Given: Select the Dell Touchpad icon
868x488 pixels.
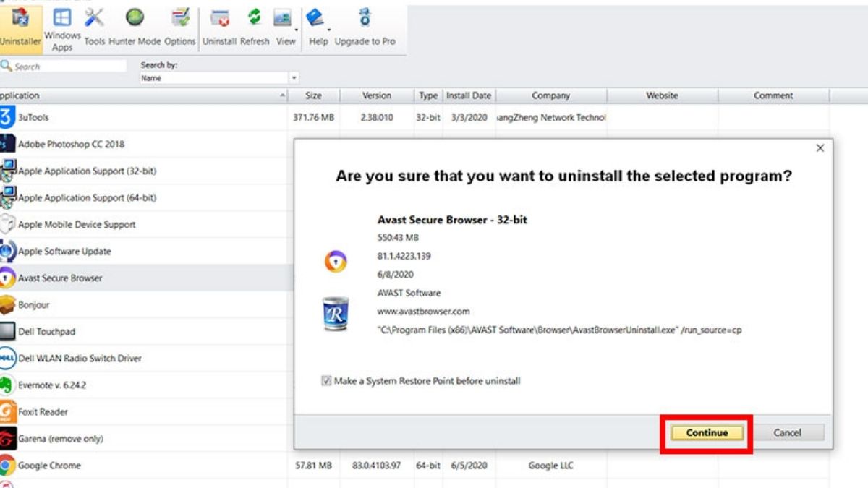Looking at the screenshot, I should (7, 331).
